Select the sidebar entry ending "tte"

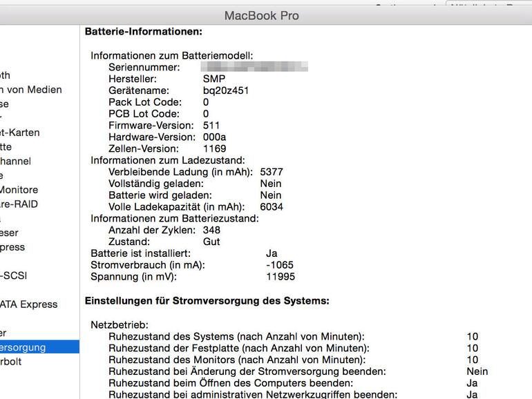point(6,147)
